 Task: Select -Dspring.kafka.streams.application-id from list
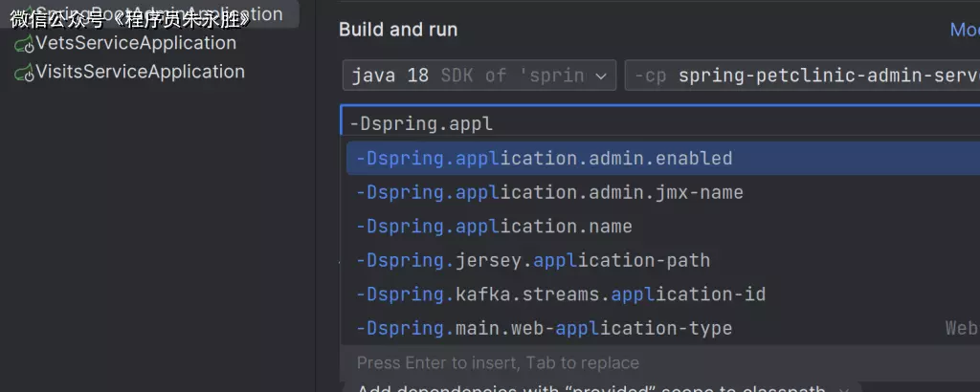tap(561, 294)
